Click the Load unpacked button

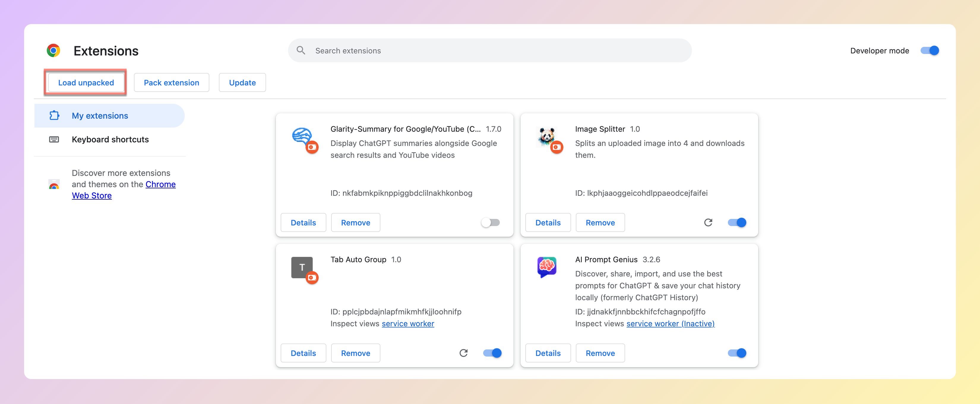click(86, 82)
